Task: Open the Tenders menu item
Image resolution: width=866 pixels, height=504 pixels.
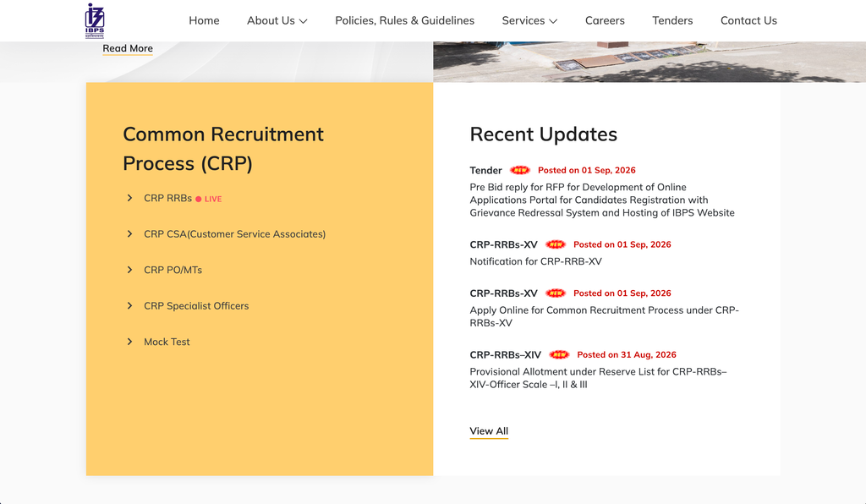Action: tap(672, 20)
